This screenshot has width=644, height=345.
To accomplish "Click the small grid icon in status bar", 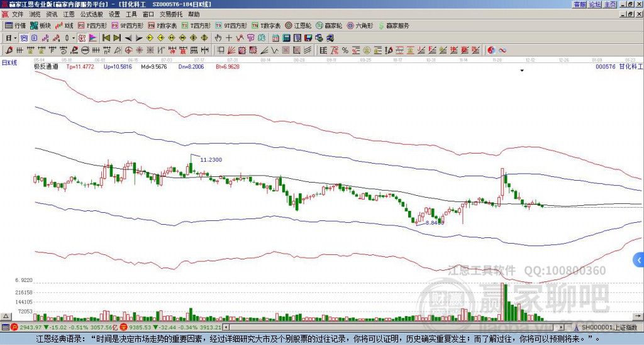I will pos(5,327).
